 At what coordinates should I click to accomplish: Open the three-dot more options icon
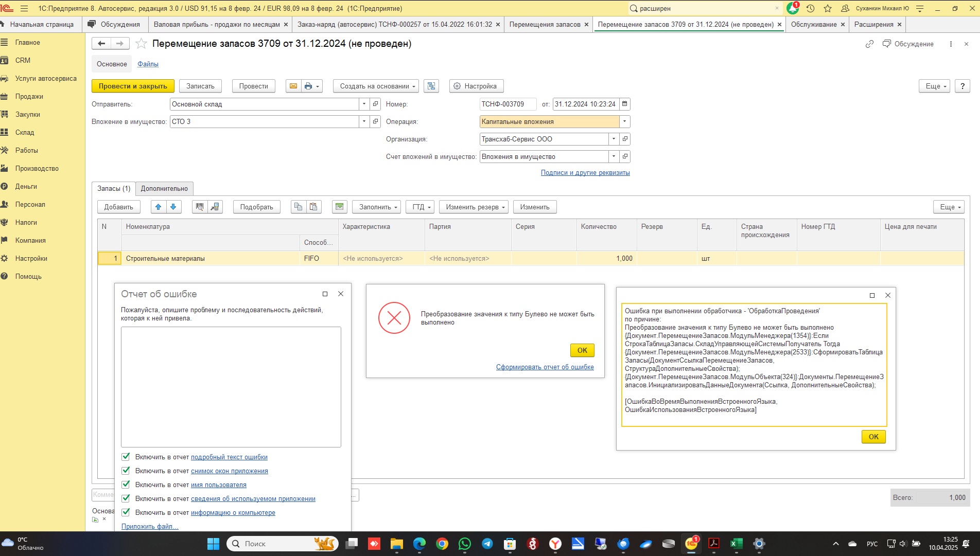click(951, 44)
